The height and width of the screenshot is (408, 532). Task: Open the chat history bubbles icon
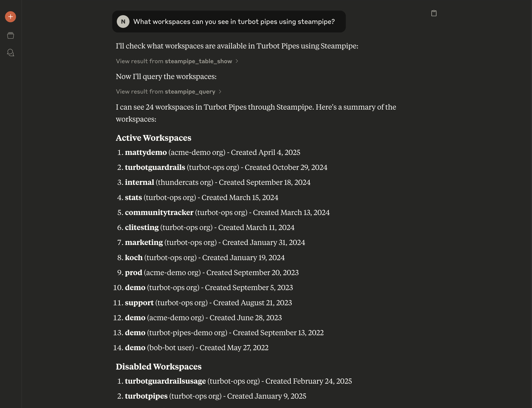(x=10, y=52)
